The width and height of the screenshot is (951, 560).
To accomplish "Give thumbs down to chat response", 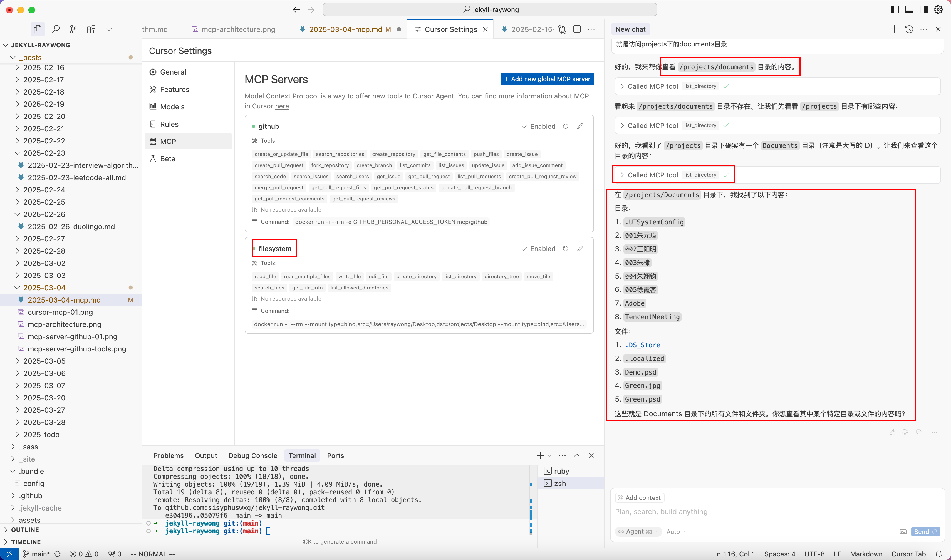I will click(905, 432).
